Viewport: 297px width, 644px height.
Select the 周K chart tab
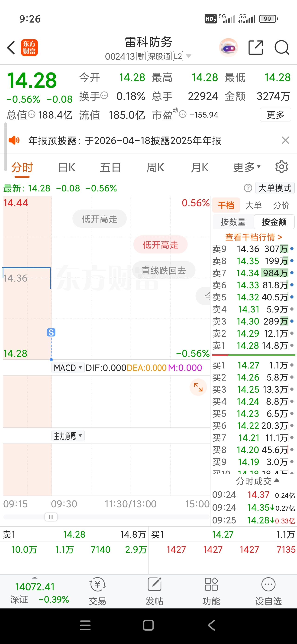tap(155, 167)
